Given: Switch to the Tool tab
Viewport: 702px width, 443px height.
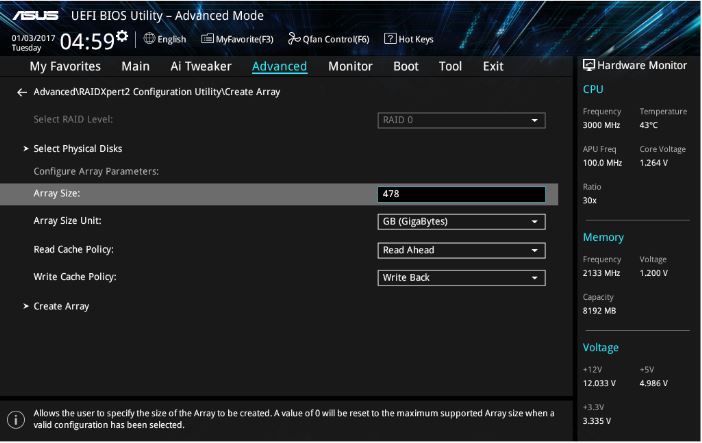Looking at the screenshot, I should pos(450,66).
